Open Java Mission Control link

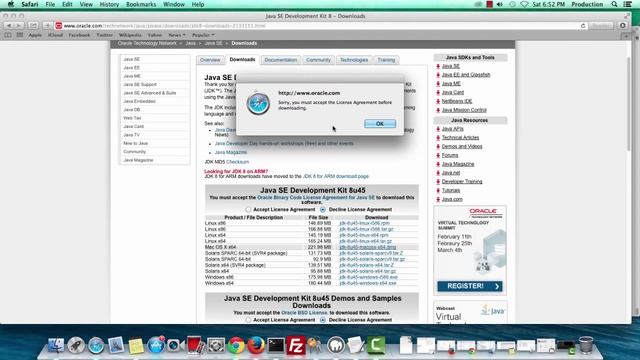point(464,110)
